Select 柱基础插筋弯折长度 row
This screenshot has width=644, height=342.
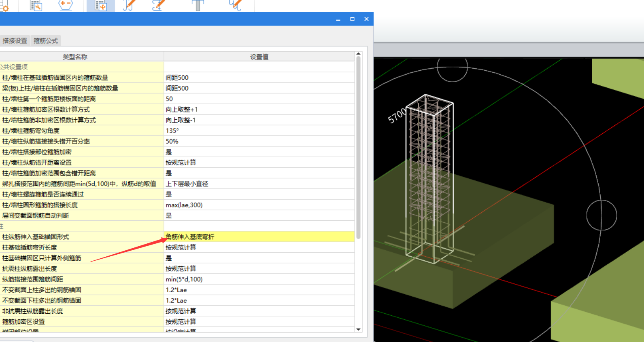pos(82,247)
